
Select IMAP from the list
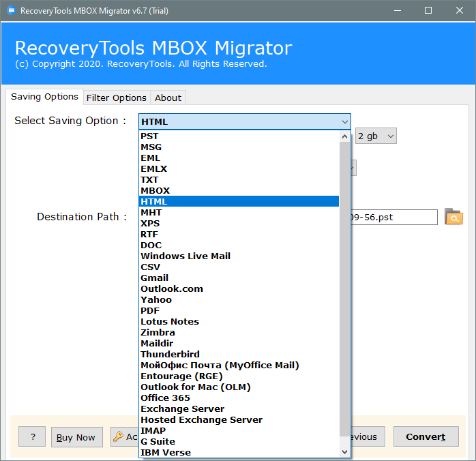(x=239, y=431)
